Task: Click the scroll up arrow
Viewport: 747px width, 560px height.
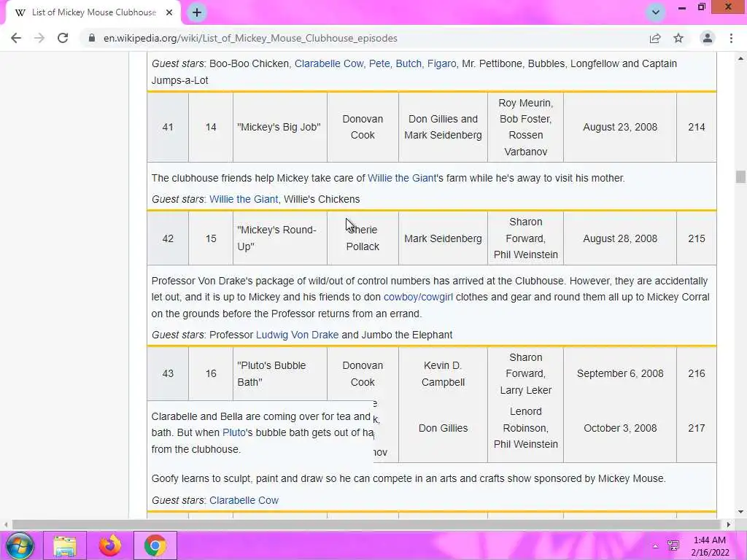Action: (x=740, y=58)
